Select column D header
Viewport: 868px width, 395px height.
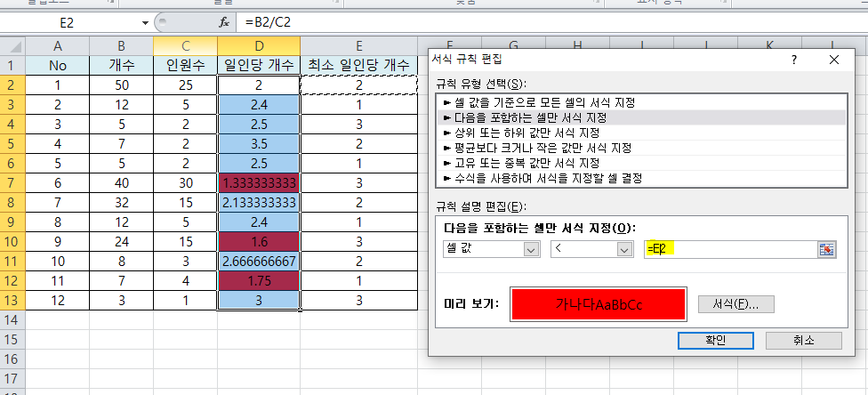259,46
